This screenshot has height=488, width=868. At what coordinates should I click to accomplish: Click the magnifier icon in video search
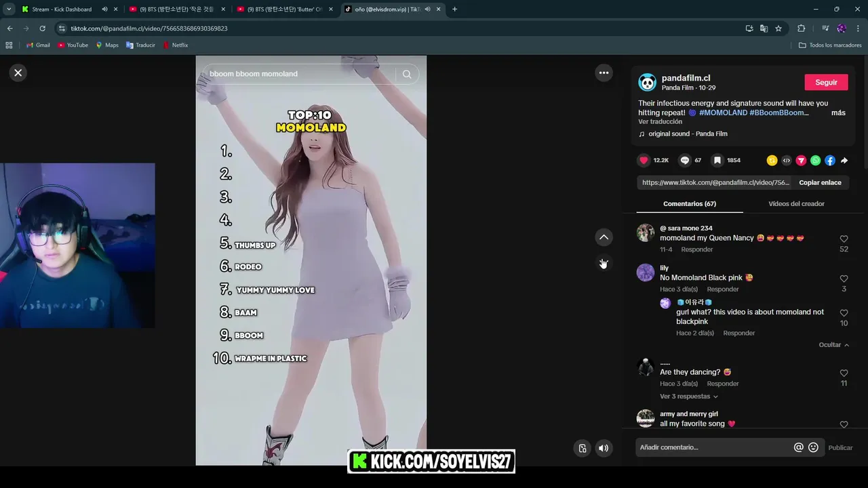tap(407, 74)
